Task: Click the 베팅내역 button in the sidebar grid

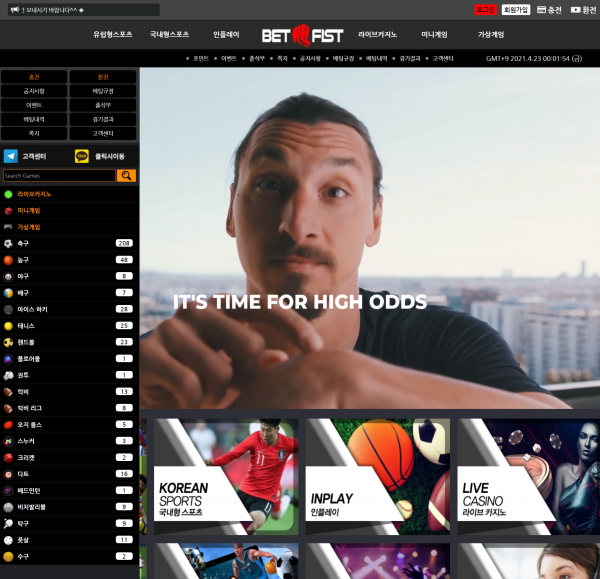Action: click(x=34, y=119)
